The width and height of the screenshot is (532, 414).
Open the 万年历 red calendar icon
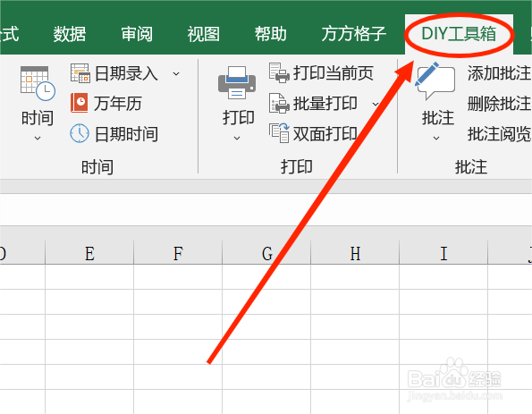click(80, 103)
